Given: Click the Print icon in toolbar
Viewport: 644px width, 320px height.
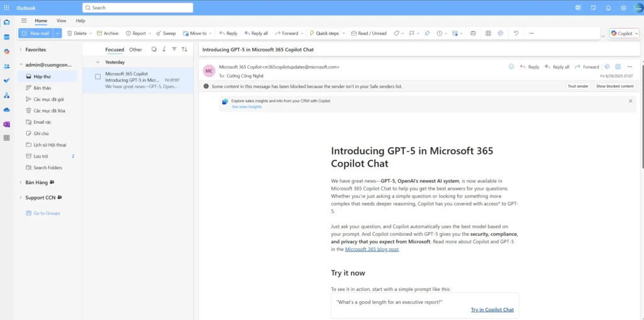Looking at the screenshot, I should [473, 33].
